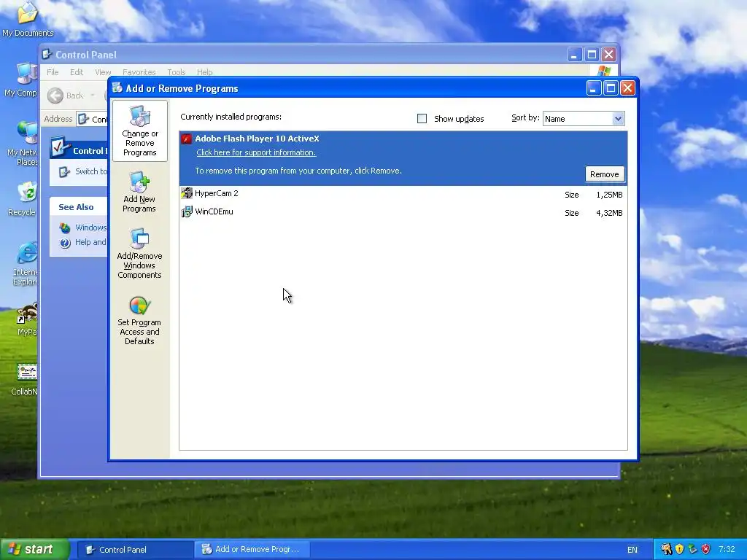The image size is (747, 560).
Task: Open the View menu in Control Panel
Action: tap(103, 72)
